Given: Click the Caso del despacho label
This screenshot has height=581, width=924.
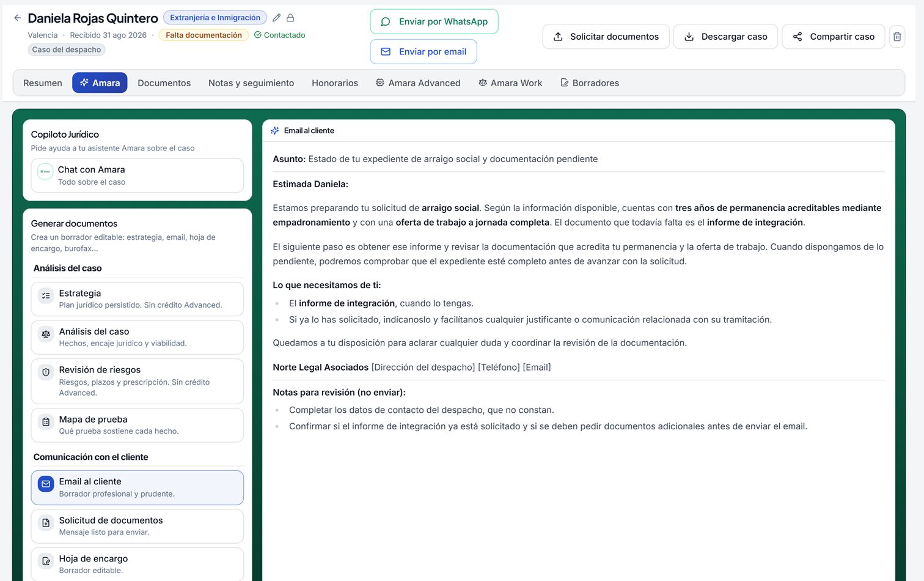Looking at the screenshot, I should (x=67, y=50).
